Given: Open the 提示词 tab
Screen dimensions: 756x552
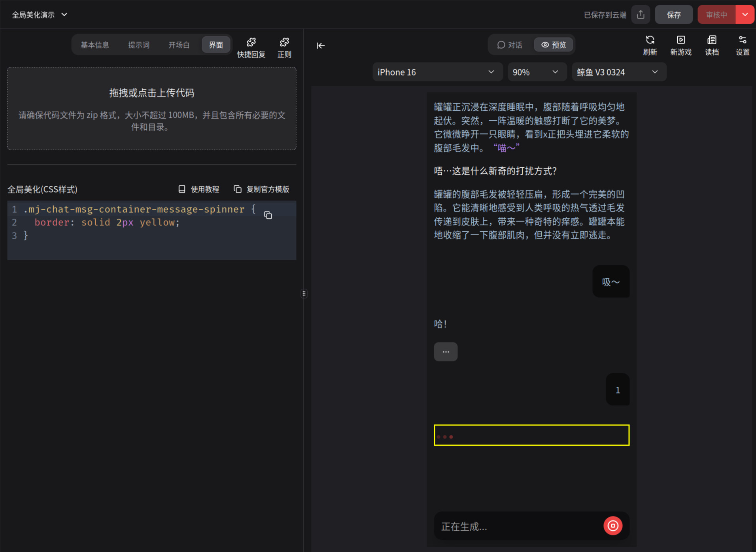Looking at the screenshot, I should coord(139,45).
